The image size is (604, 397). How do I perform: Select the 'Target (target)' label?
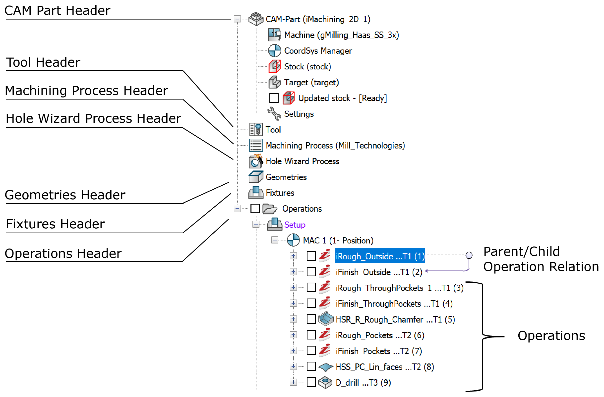[312, 82]
